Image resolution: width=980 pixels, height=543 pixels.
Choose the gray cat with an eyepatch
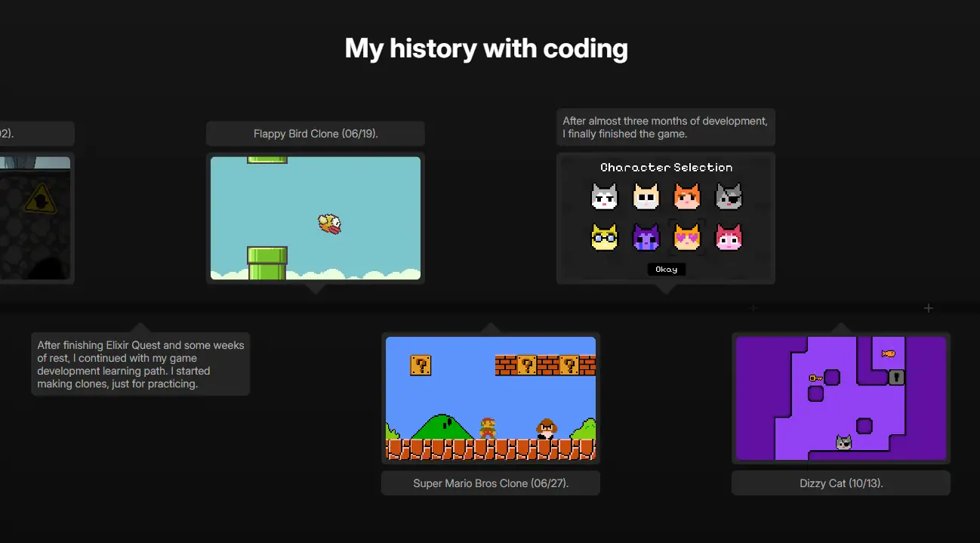pos(729,195)
